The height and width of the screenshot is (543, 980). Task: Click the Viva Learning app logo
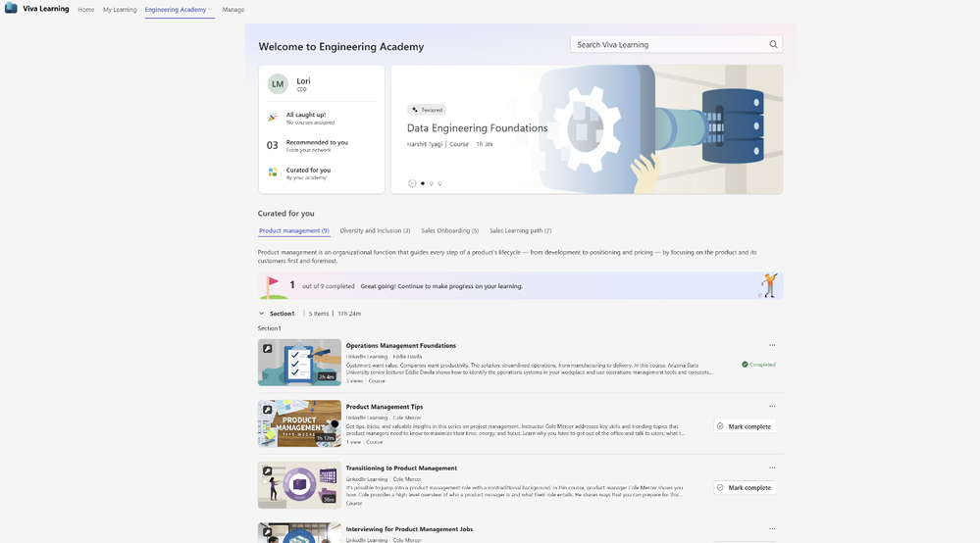[11, 8]
